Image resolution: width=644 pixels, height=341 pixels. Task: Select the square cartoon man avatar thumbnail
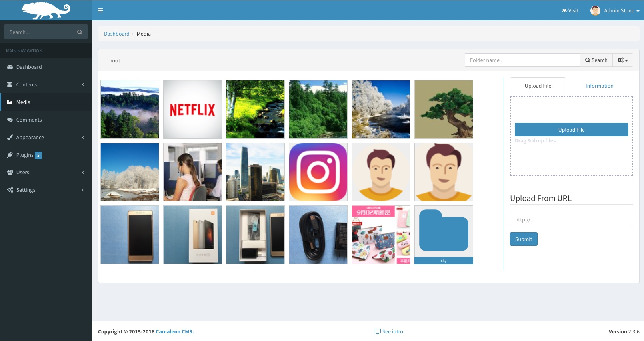[444, 172]
